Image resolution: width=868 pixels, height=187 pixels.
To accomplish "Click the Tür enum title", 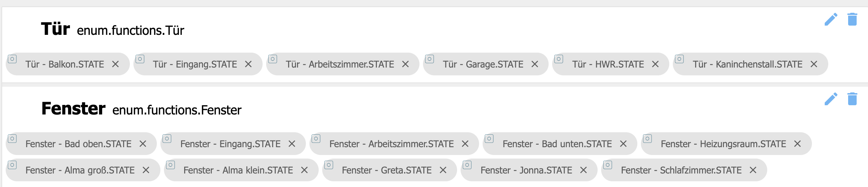I will tap(55, 29).
